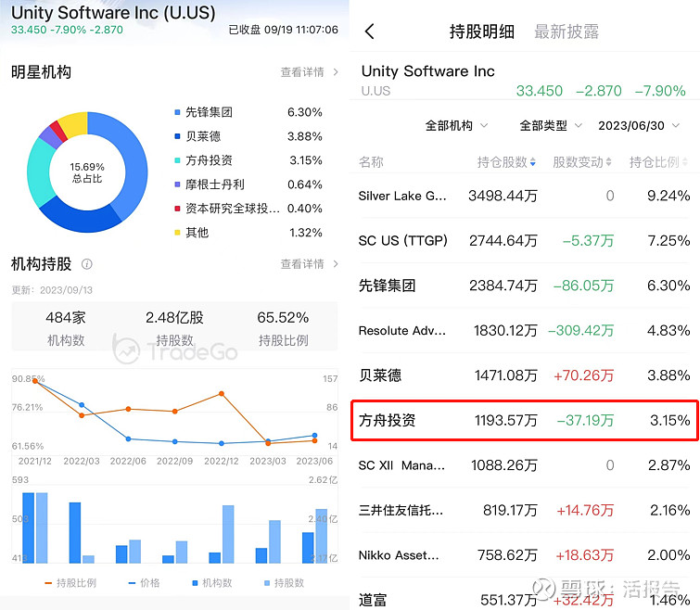Select the 摩根士丹利 purple legend swatch
Viewport: 700px width, 610px height.
click(x=177, y=184)
